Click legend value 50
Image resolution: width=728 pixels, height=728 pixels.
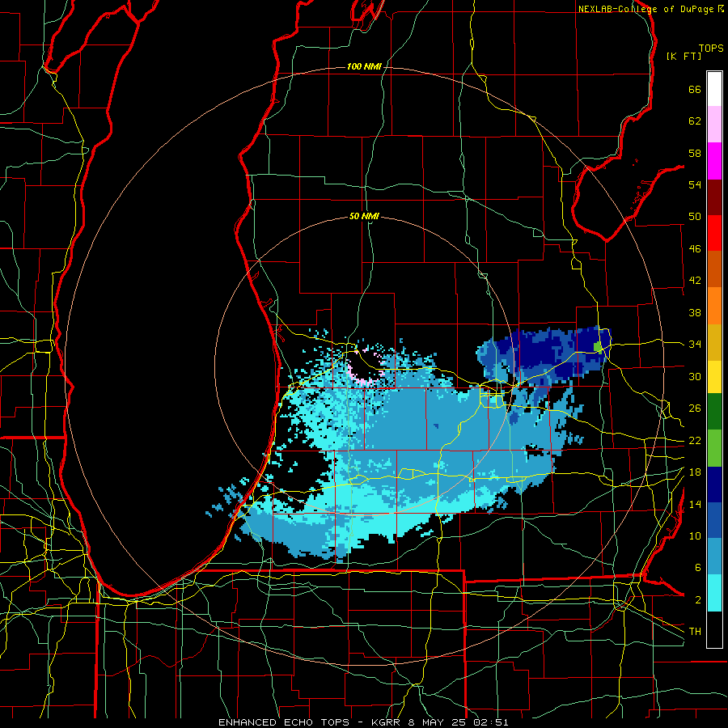(x=695, y=217)
